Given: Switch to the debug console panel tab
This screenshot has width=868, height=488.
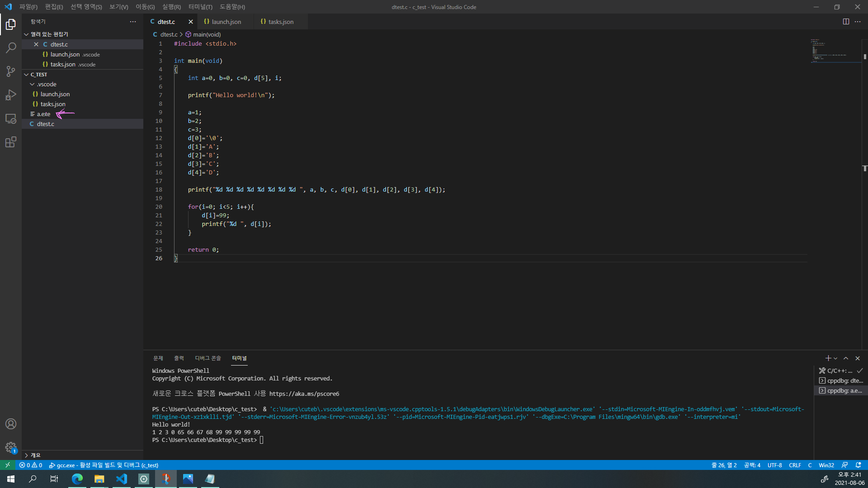Looking at the screenshot, I should pyautogui.click(x=208, y=358).
